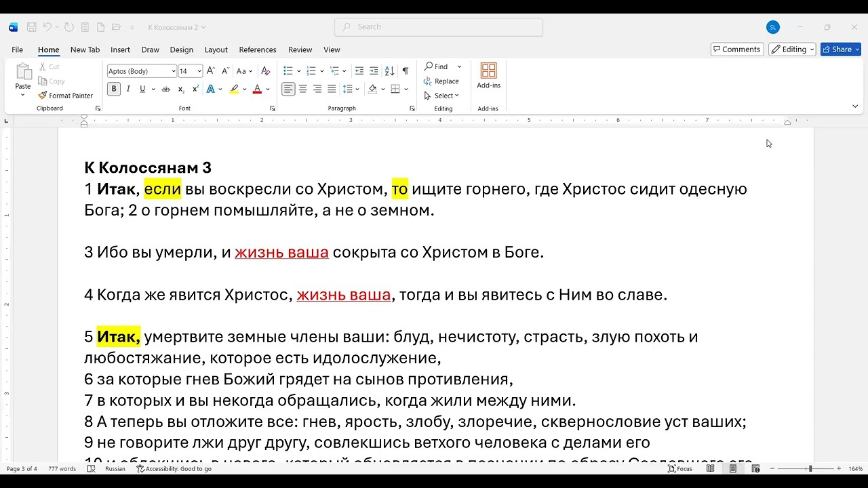Clear all formatting with eraser icon
Screen dimensions: 868x488
[266, 70]
